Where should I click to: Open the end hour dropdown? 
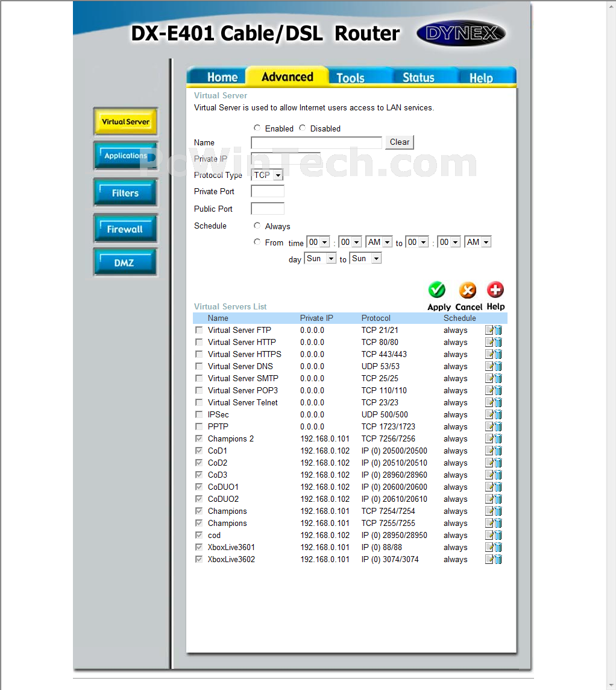tap(417, 242)
